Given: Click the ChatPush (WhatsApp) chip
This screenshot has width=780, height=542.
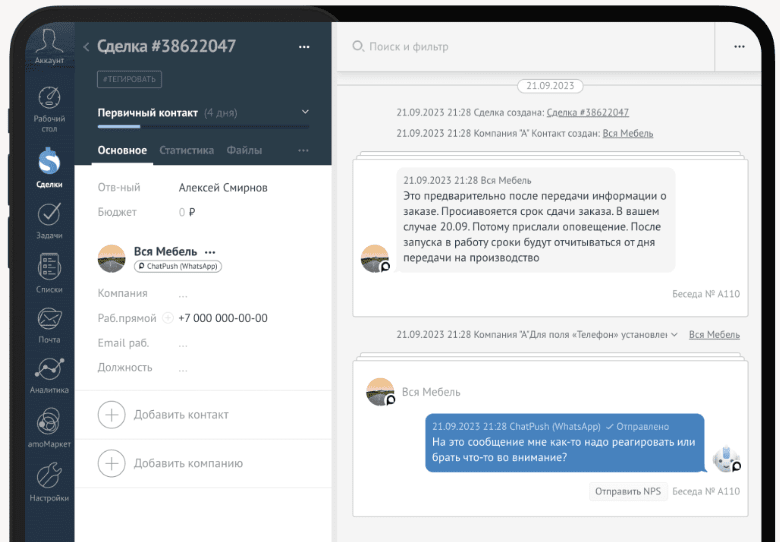Looking at the screenshot, I should (178, 266).
